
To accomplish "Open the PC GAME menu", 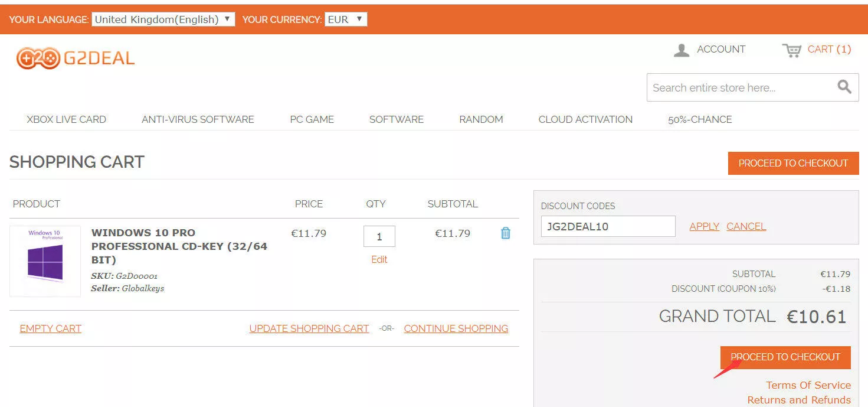I will (x=312, y=119).
